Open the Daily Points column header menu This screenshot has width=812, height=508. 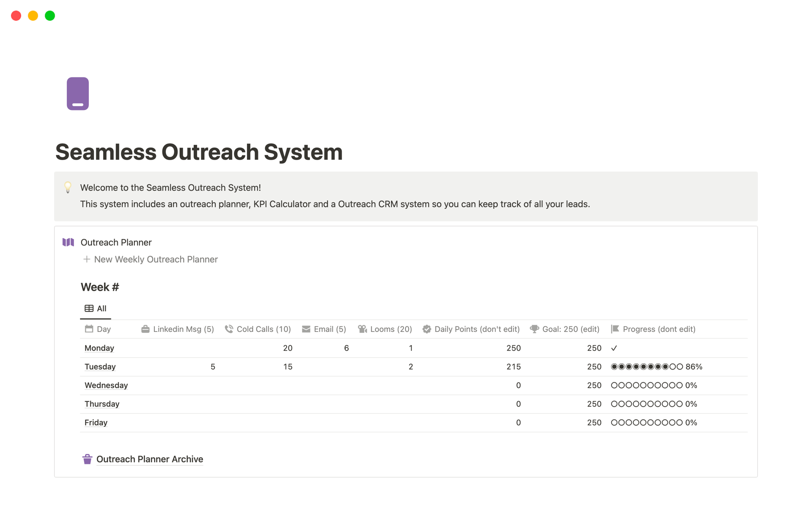click(477, 329)
